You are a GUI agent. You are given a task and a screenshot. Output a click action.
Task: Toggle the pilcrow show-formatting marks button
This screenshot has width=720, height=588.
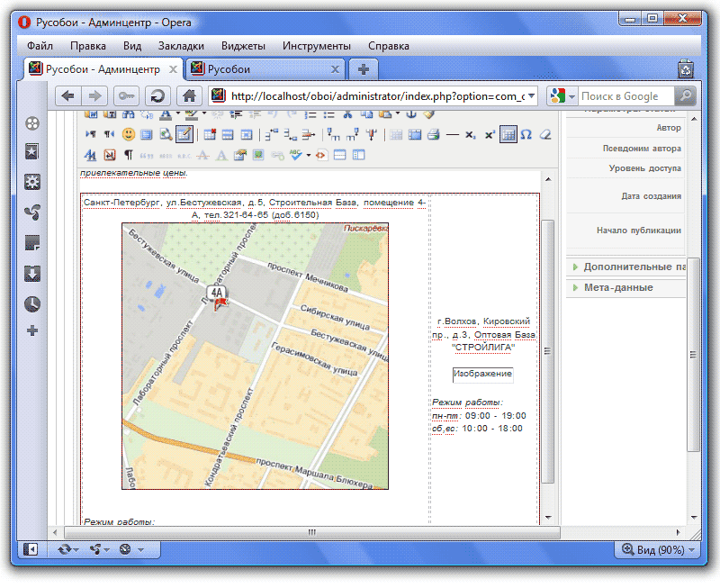[x=128, y=155]
